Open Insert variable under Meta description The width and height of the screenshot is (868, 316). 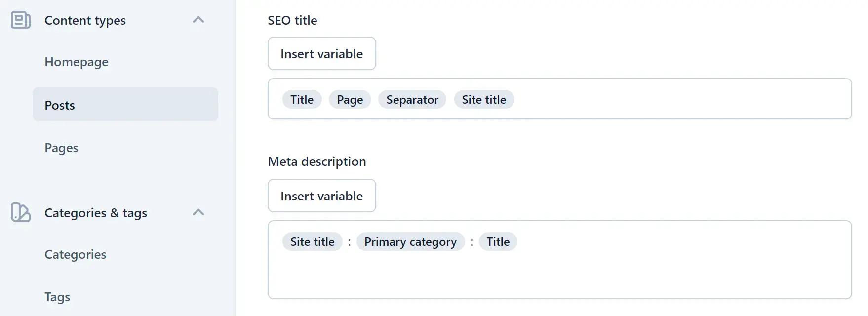(321, 196)
